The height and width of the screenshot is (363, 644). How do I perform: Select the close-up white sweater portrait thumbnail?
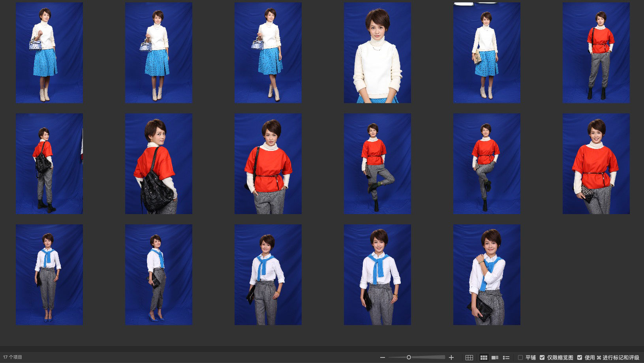tap(377, 53)
